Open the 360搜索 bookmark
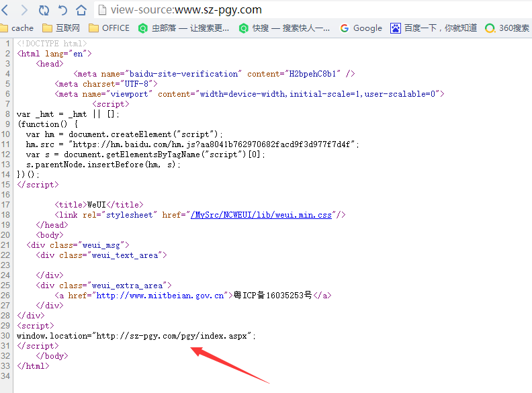The image size is (532, 393). pos(508,28)
